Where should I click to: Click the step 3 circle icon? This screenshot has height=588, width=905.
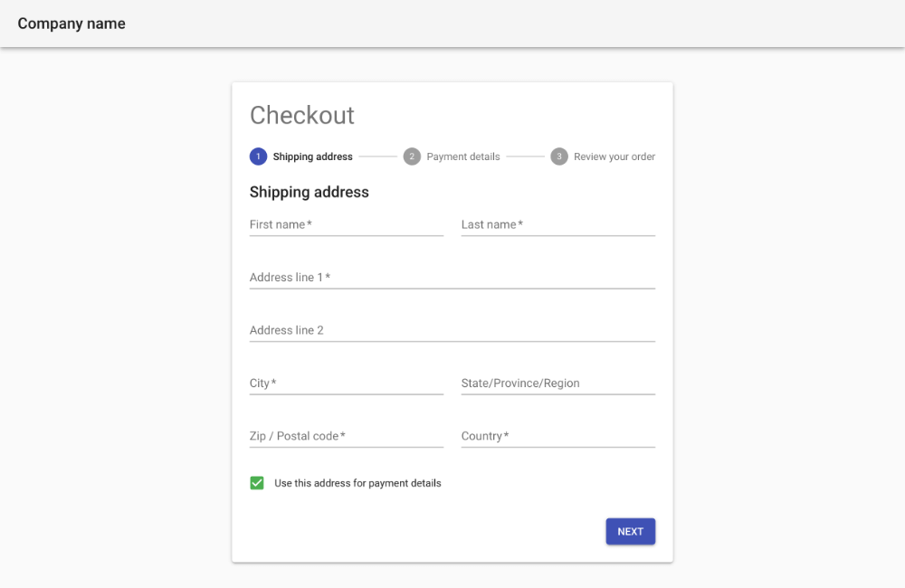coord(559,156)
